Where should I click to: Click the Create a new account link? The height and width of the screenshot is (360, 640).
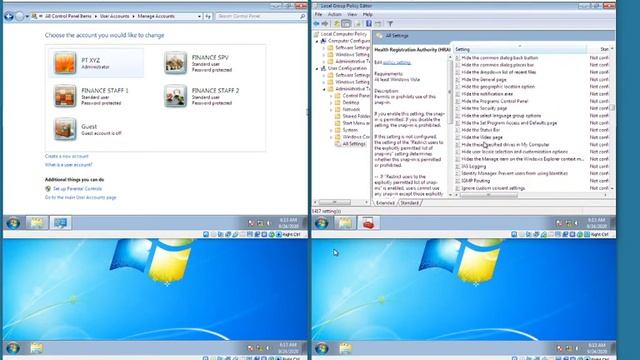tap(67, 156)
